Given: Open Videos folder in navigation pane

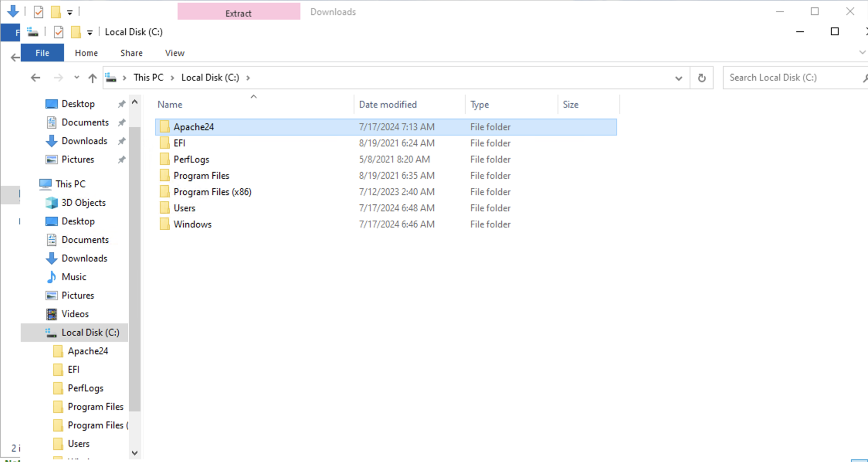Looking at the screenshot, I should tap(75, 314).
